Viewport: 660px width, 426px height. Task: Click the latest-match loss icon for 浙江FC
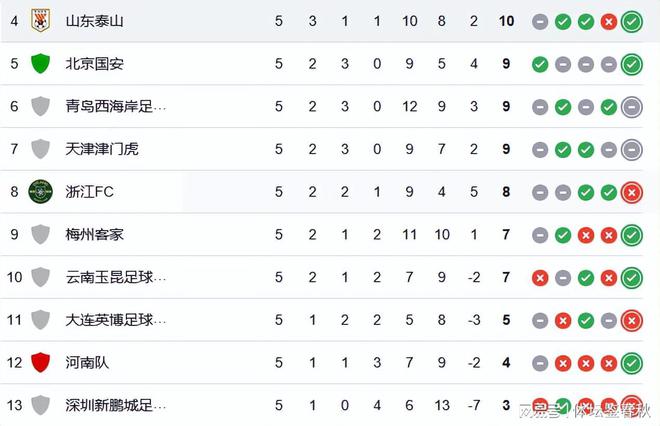pyautogui.click(x=631, y=192)
